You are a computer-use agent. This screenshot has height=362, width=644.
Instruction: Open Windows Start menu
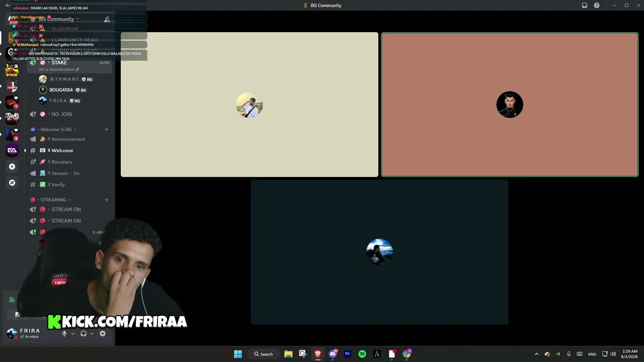pyautogui.click(x=238, y=354)
